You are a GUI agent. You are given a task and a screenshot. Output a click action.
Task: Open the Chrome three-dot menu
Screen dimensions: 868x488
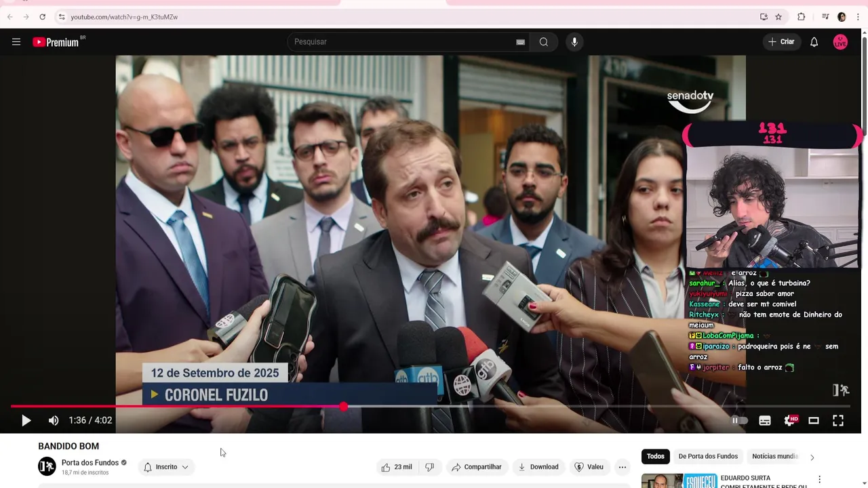(x=858, y=17)
